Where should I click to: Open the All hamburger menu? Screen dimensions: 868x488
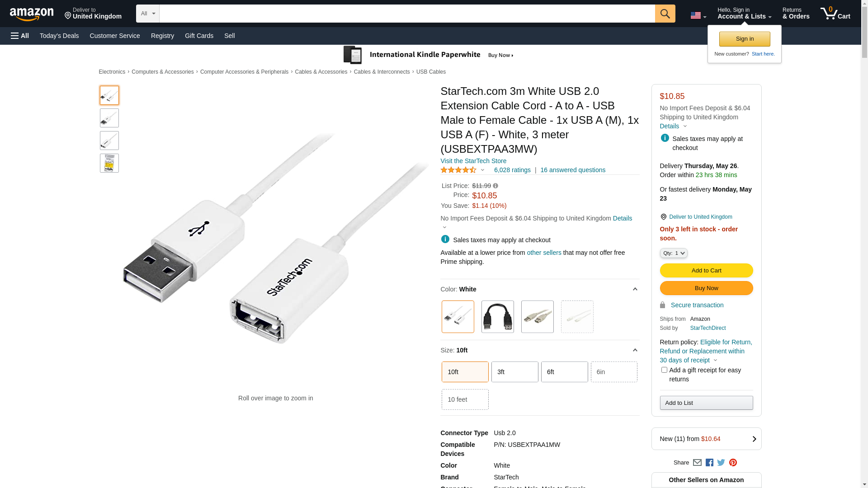[x=20, y=36]
